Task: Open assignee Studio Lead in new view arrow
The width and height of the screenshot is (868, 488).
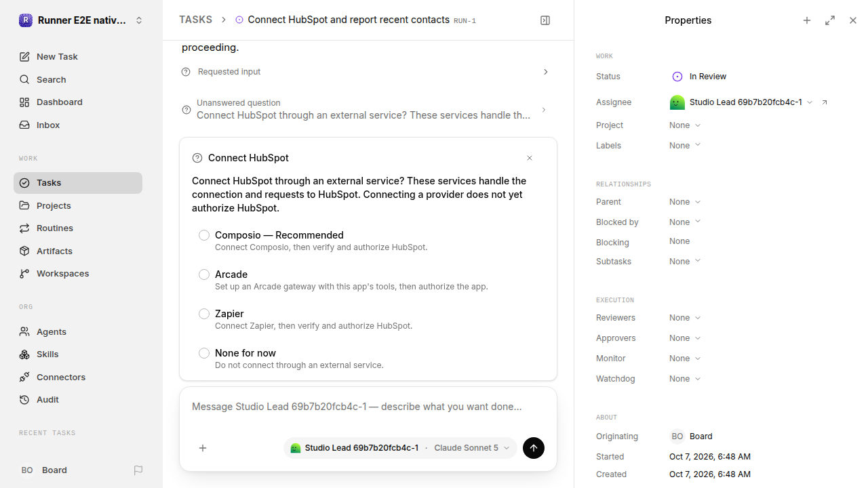Action: (x=825, y=102)
